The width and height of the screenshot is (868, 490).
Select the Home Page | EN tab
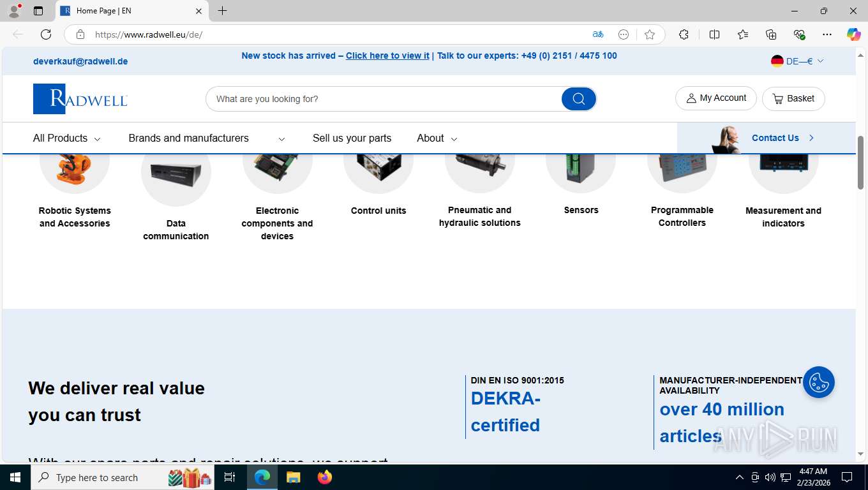tap(132, 11)
